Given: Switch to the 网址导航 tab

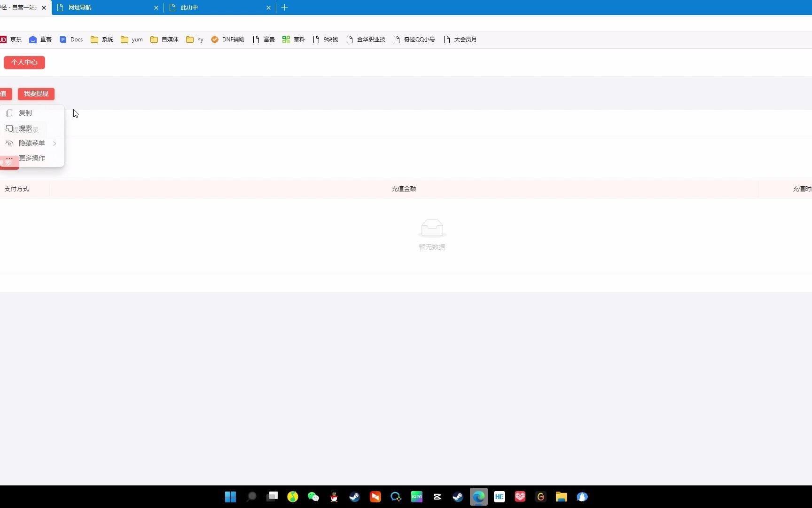Looking at the screenshot, I should pos(108,8).
